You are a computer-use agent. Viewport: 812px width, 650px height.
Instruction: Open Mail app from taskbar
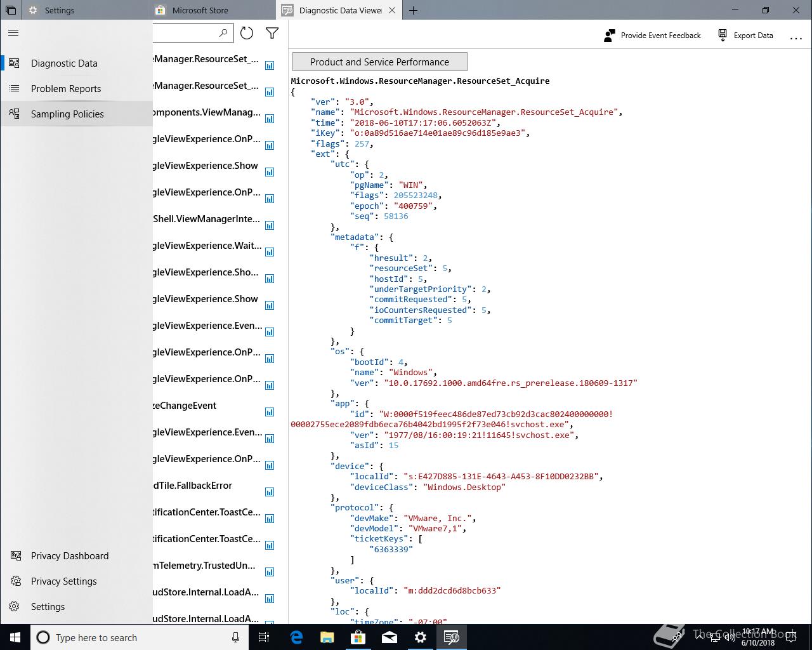pyautogui.click(x=390, y=637)
